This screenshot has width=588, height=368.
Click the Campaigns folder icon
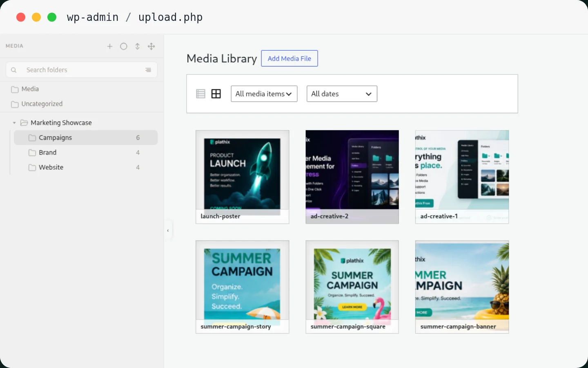click(x=32, y=138)
